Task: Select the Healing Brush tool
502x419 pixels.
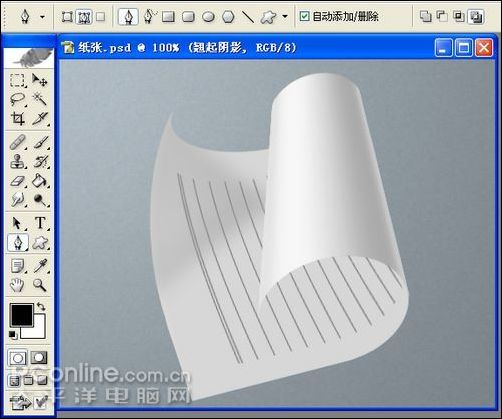Action: click(x=17, y=142)
